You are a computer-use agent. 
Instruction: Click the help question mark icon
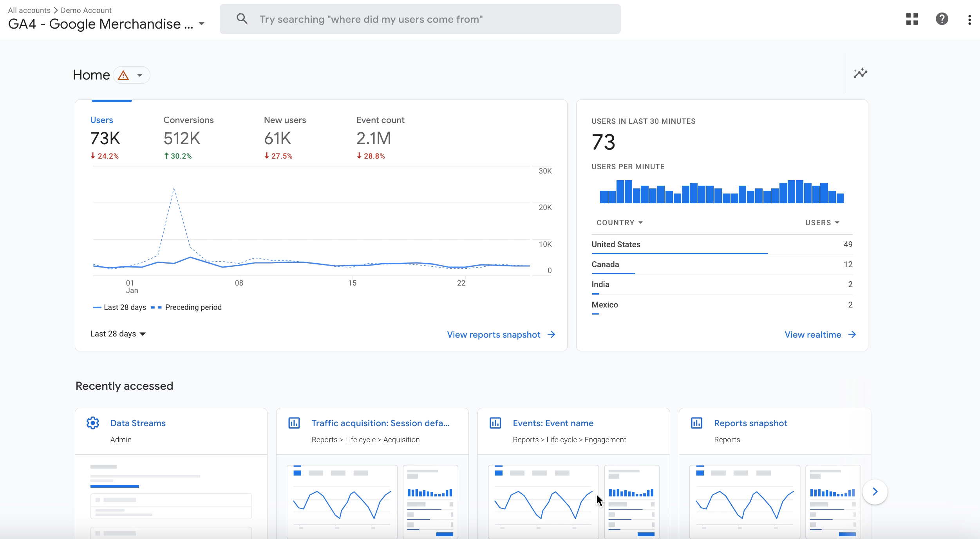[942, 18]
